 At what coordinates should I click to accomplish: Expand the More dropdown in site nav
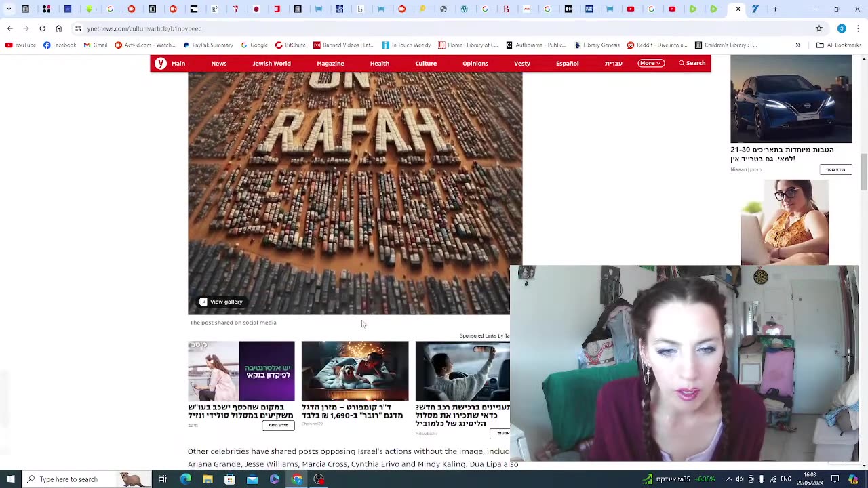pos(651,63)
